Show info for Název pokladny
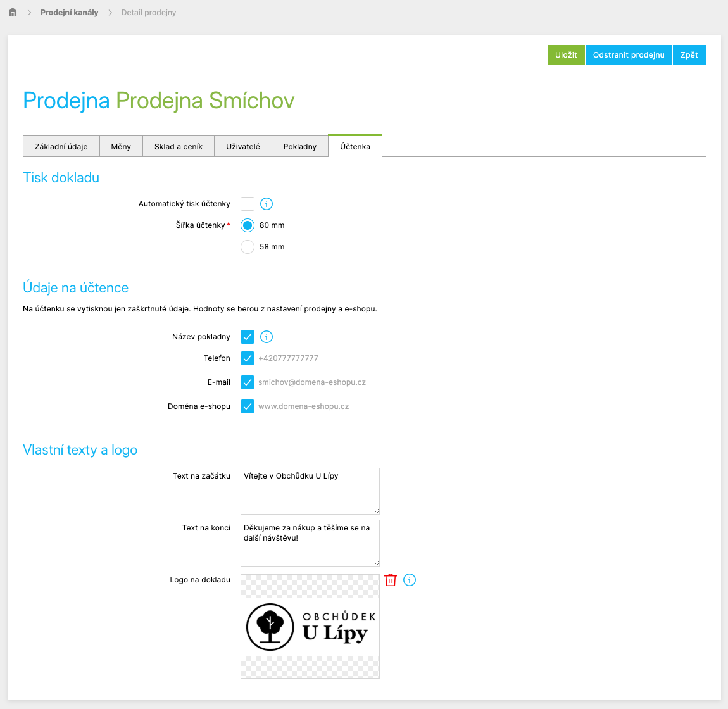 click(266, 337)
